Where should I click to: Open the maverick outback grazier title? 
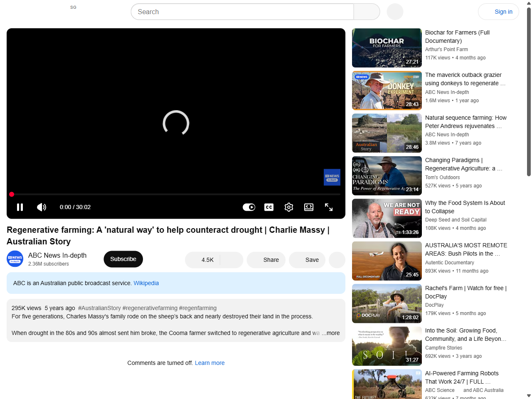pos(465,79)
